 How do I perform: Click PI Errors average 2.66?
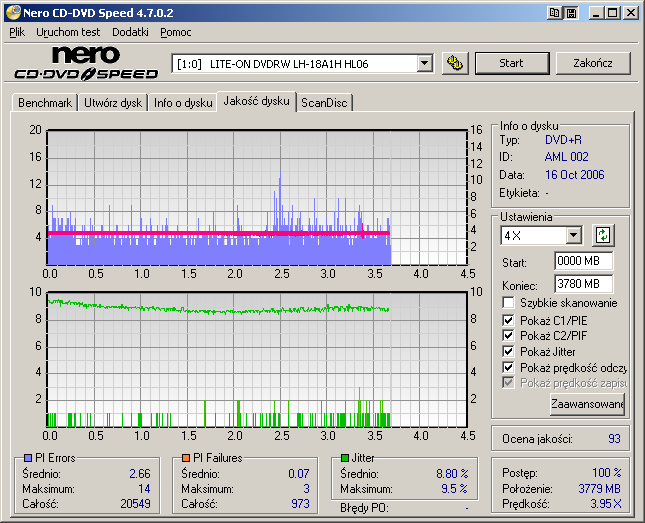point(140,474)
